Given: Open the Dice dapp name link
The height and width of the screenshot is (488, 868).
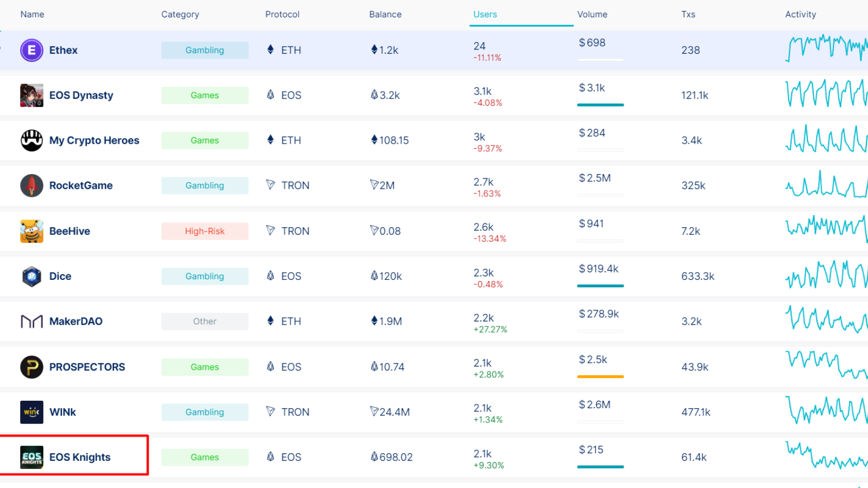Looking at the screenshot, I should tap(60, 276).
